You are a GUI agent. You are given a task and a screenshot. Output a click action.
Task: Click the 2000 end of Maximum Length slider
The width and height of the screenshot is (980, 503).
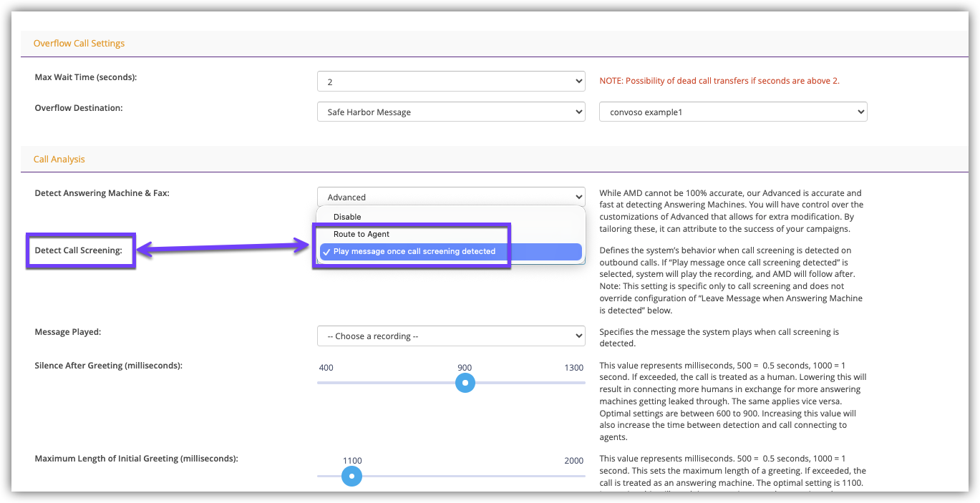click(583, 476)
